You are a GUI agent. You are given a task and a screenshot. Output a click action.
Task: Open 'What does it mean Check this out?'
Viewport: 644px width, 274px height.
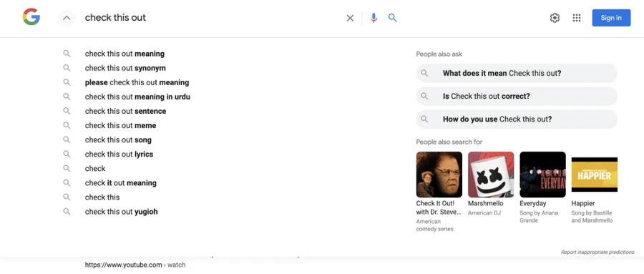click(x=517, y=73)
